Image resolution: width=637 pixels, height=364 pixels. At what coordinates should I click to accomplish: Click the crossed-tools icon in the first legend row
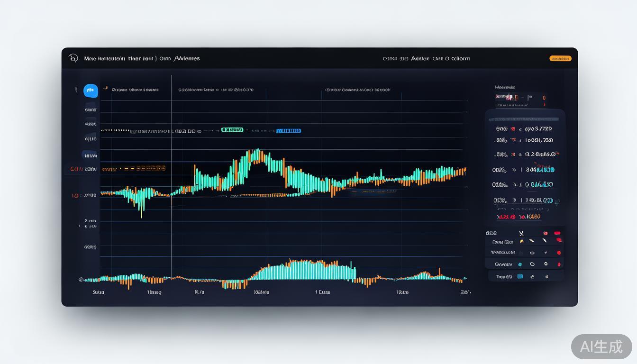[x=521, y=233]
